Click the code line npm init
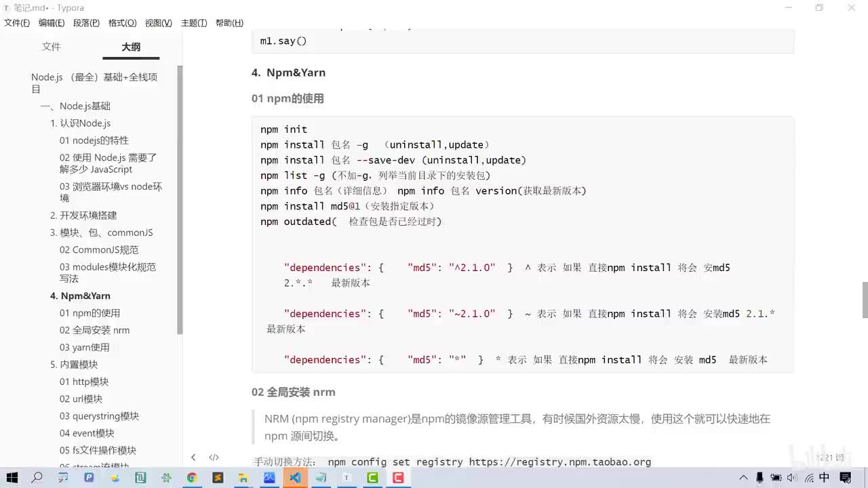 point(283,129)
